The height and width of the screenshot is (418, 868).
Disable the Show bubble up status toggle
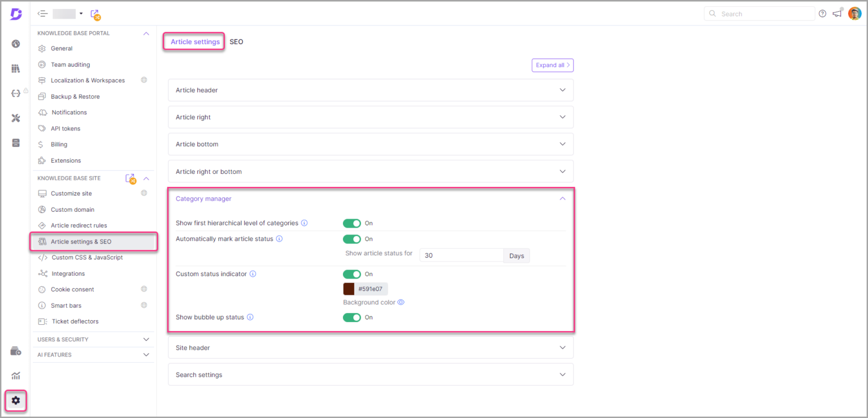pos(351,317)
